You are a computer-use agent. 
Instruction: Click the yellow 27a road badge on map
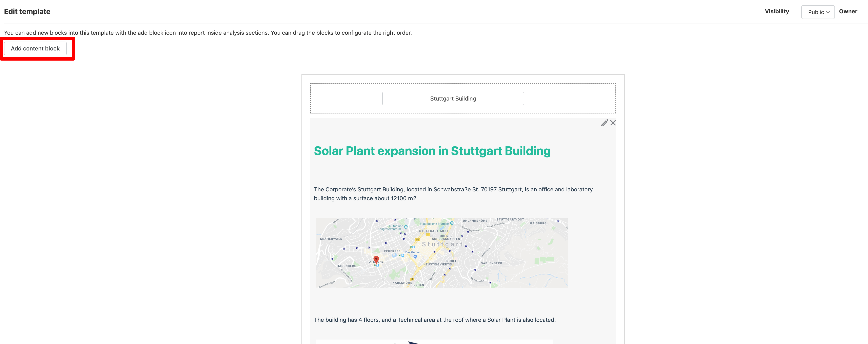(x=417, y=240)
